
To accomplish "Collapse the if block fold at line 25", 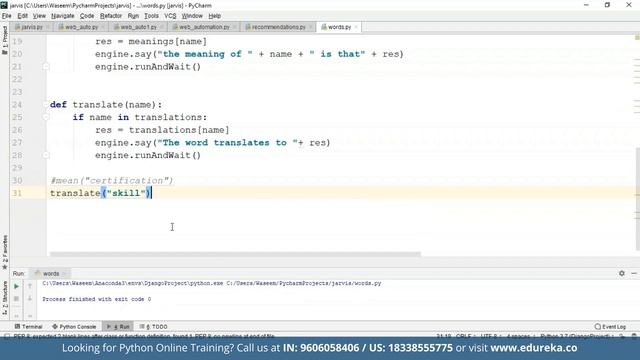I will coord(46,117).
